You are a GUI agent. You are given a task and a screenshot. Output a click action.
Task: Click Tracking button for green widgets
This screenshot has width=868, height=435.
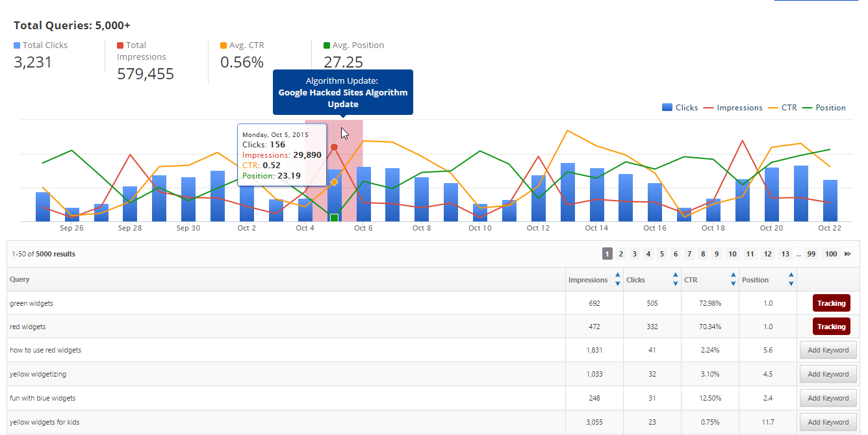[x=831, y=303]
